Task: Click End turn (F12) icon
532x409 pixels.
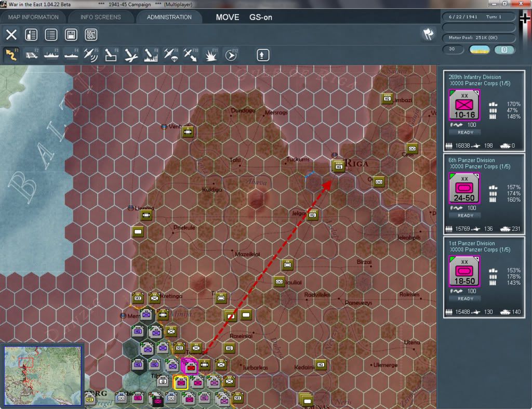Action: pos(231,55)
